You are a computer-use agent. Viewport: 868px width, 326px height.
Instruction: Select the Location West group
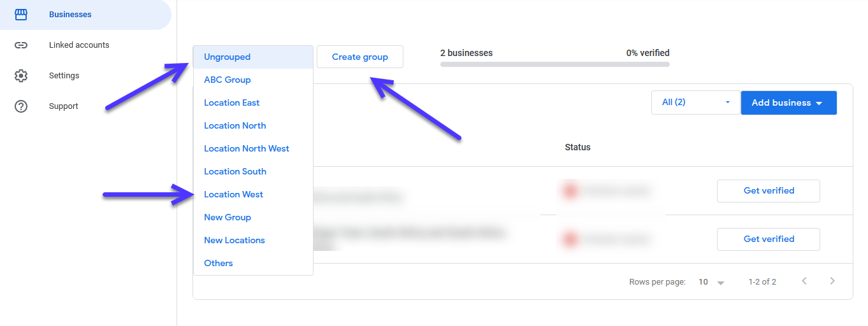(x=253, y=194)
